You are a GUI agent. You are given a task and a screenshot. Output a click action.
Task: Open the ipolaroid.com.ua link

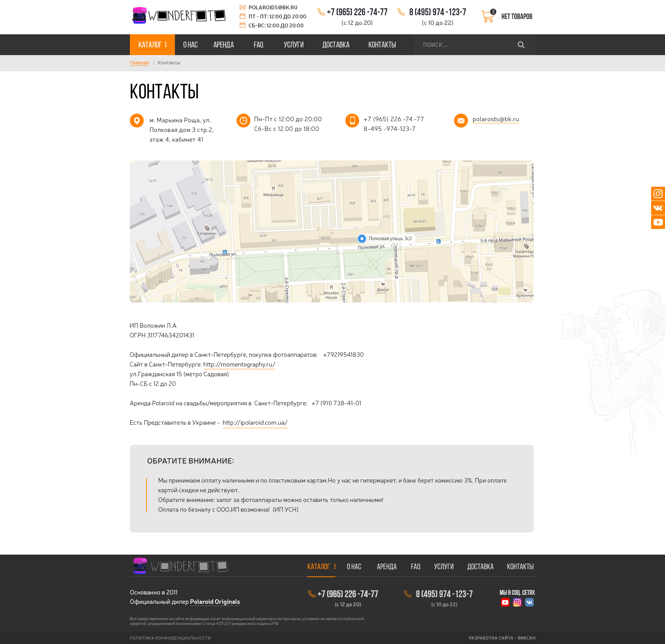[255, 423]
